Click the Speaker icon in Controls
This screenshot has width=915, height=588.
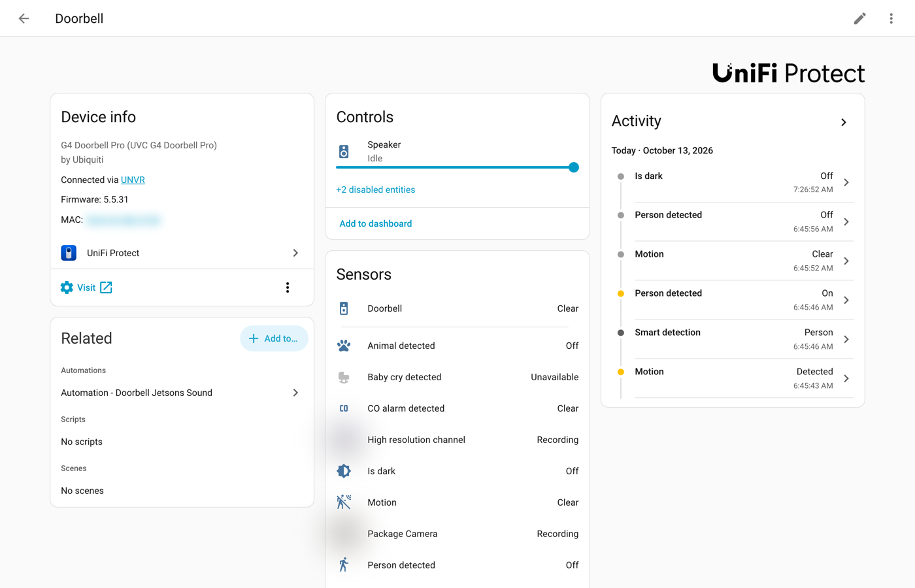pyautogui.click(x=344, y=152)
